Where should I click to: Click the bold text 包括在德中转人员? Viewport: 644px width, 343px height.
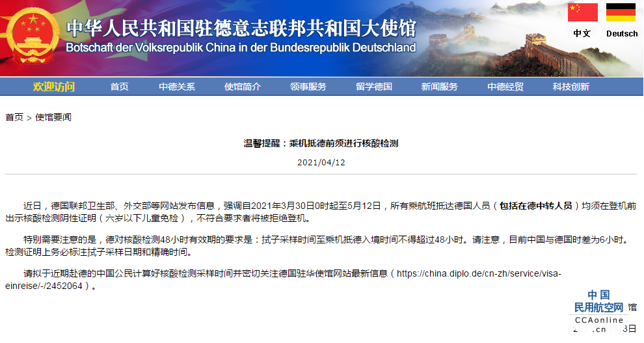[x=536, y=206]
